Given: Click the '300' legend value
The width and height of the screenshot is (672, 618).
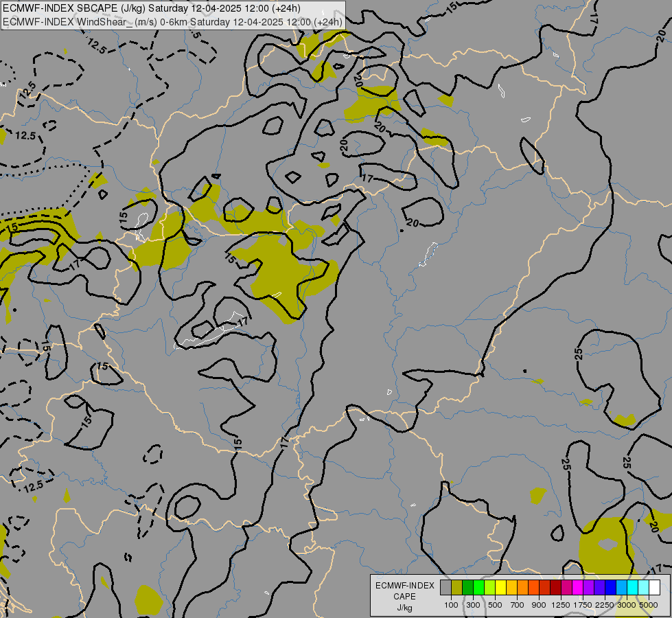Looking at the screenshot, I should tap(473, 605).
